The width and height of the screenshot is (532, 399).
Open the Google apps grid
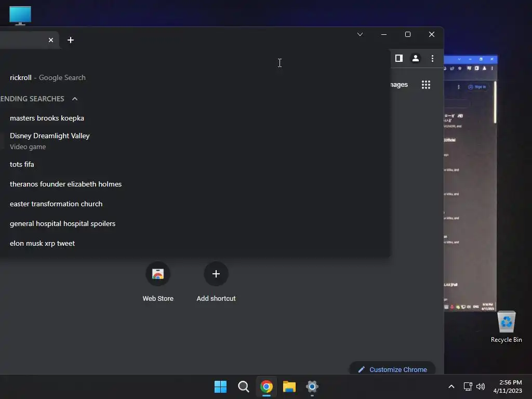click(426, 85)
